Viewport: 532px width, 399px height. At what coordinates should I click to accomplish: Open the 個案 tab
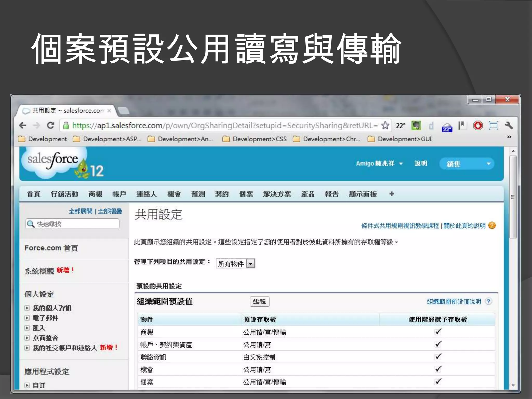point(246,194)
